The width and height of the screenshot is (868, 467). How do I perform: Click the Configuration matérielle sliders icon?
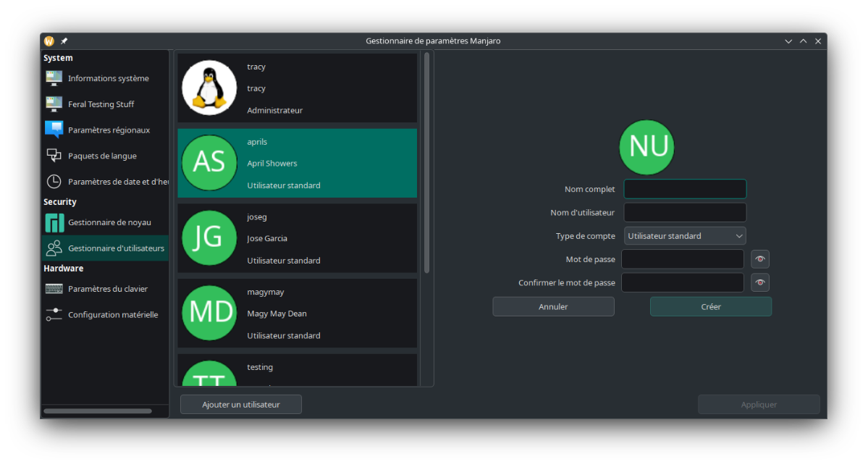click(x=54, y=314)
